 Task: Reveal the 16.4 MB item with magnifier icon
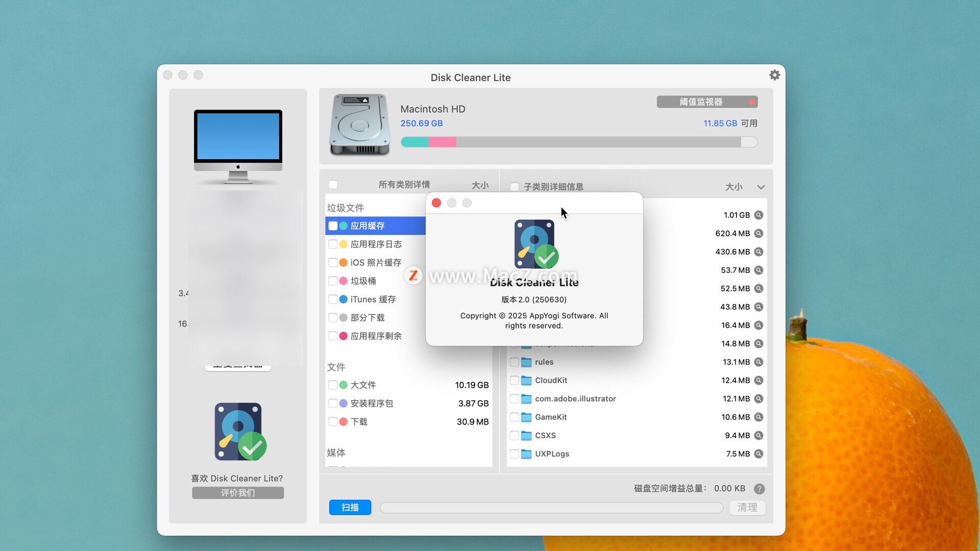[x=758, y=325]
